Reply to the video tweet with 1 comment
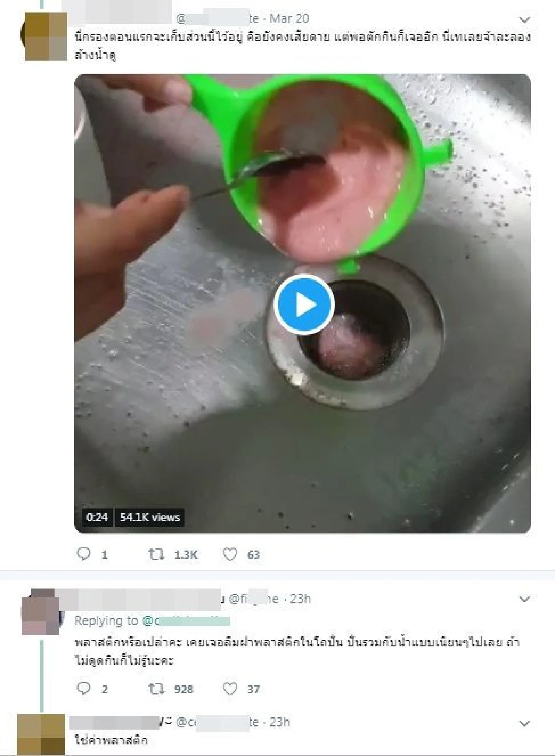The width and height of the screenshot is (555, 756). click(84, 554)
